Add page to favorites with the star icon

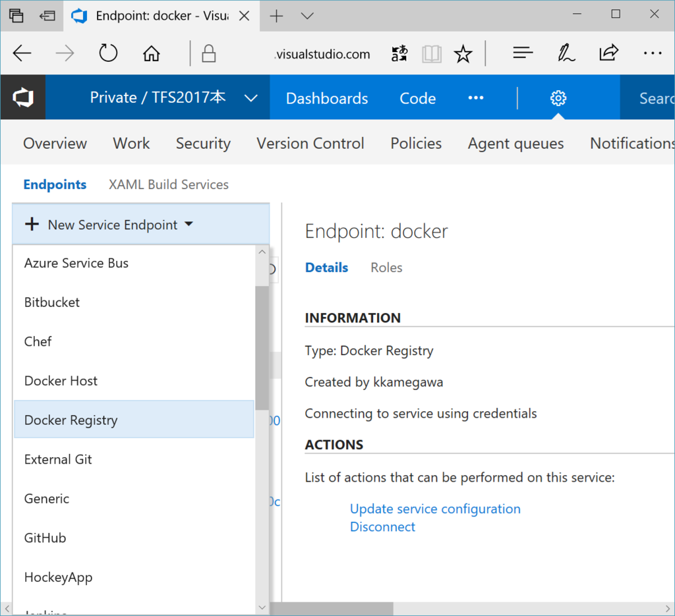[463, 54]
